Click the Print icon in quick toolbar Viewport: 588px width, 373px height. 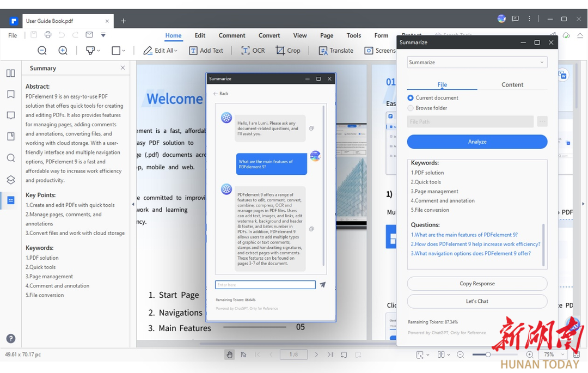coord(47,35)
